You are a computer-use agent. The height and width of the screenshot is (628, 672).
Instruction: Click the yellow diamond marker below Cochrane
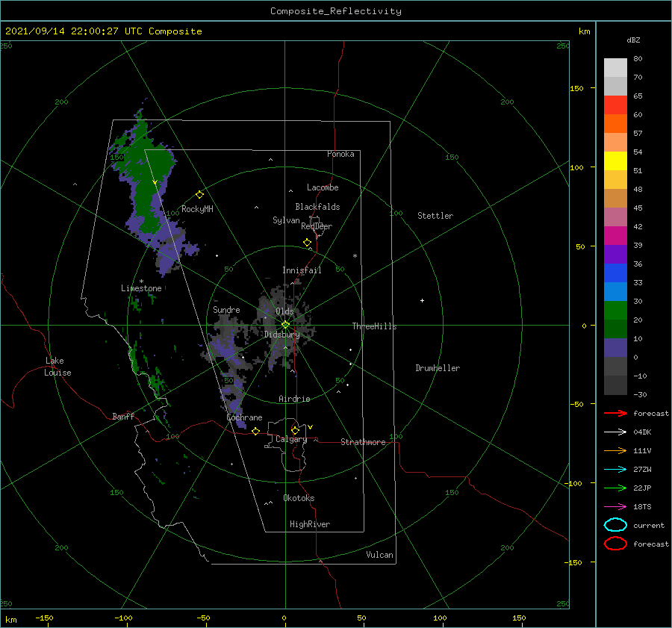[x=256, y=432]
